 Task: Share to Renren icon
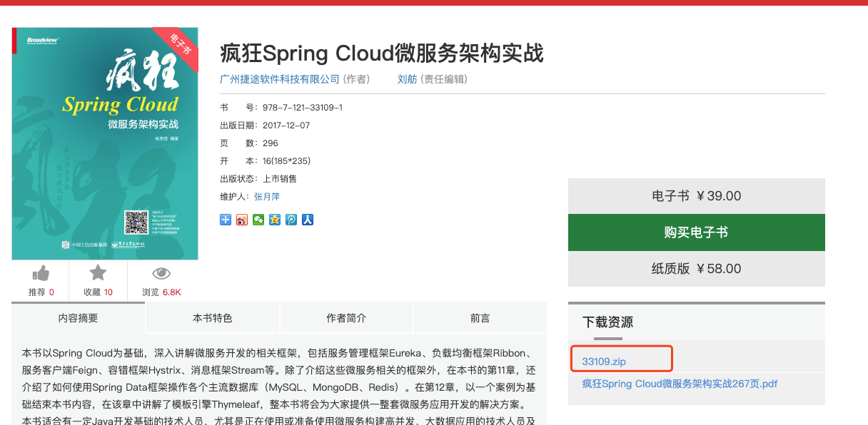[308, 220]
